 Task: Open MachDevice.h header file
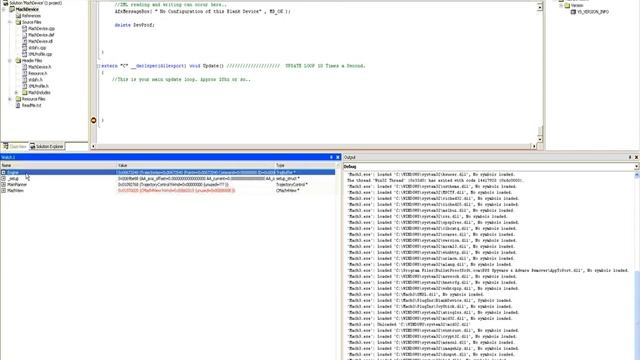(40, 67)
